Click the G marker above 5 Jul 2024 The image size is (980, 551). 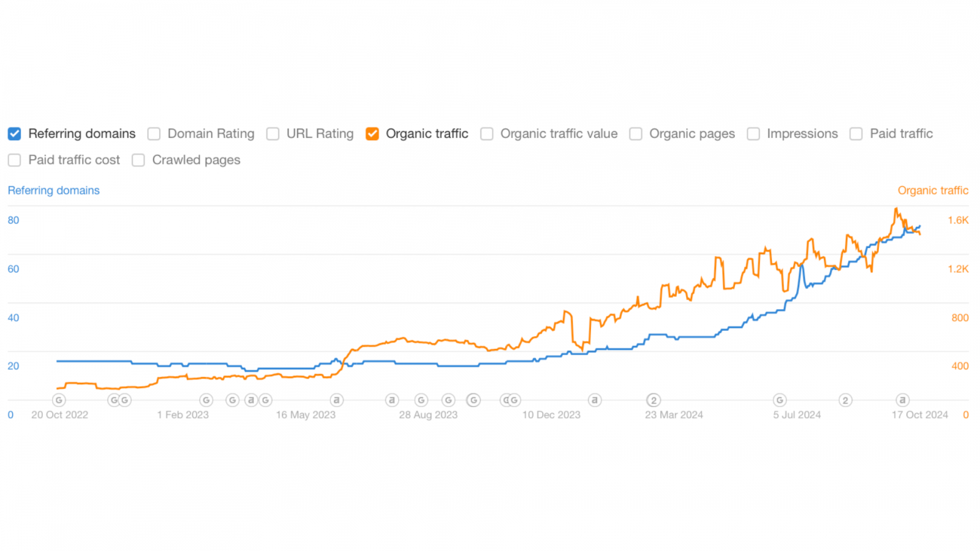pos(780,400)
